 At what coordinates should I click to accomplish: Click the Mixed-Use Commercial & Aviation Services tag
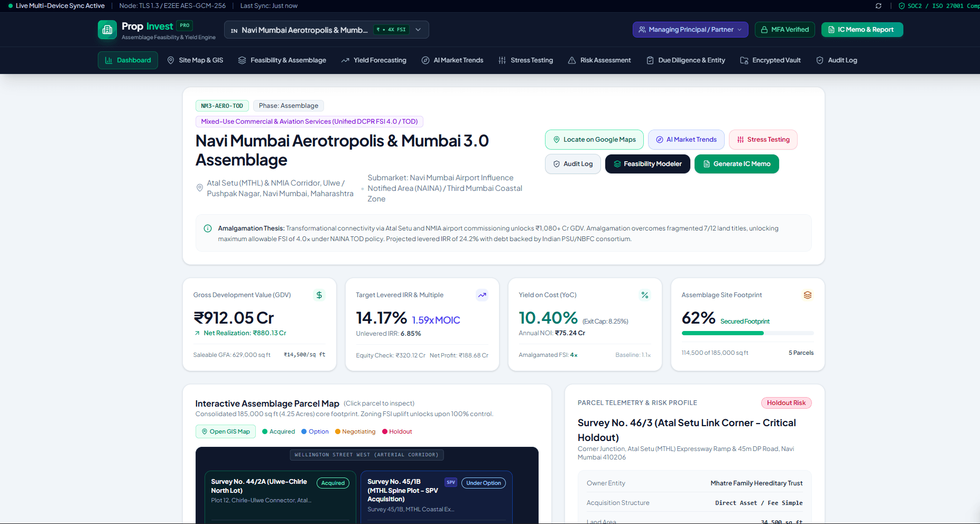[309, 122]
